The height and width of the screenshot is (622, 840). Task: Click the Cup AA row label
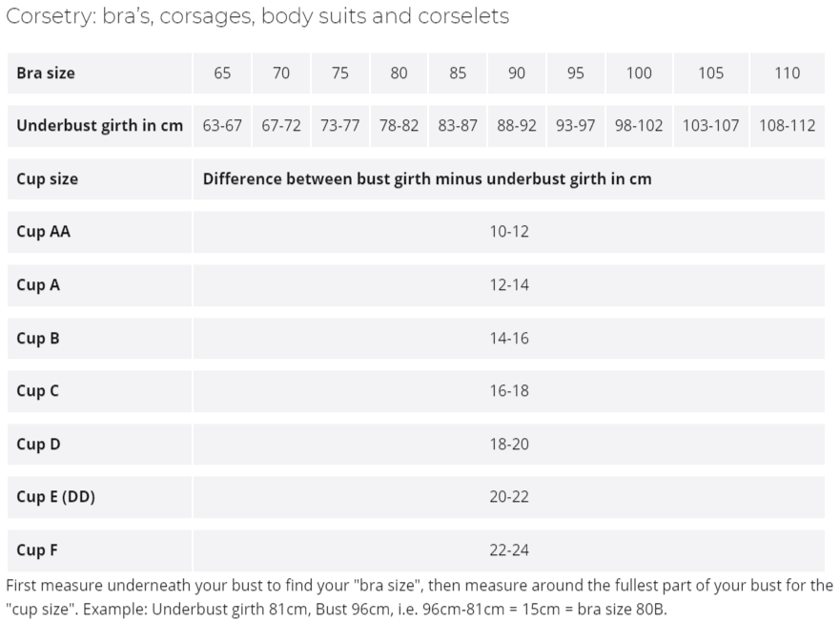(x=44, y=231)
